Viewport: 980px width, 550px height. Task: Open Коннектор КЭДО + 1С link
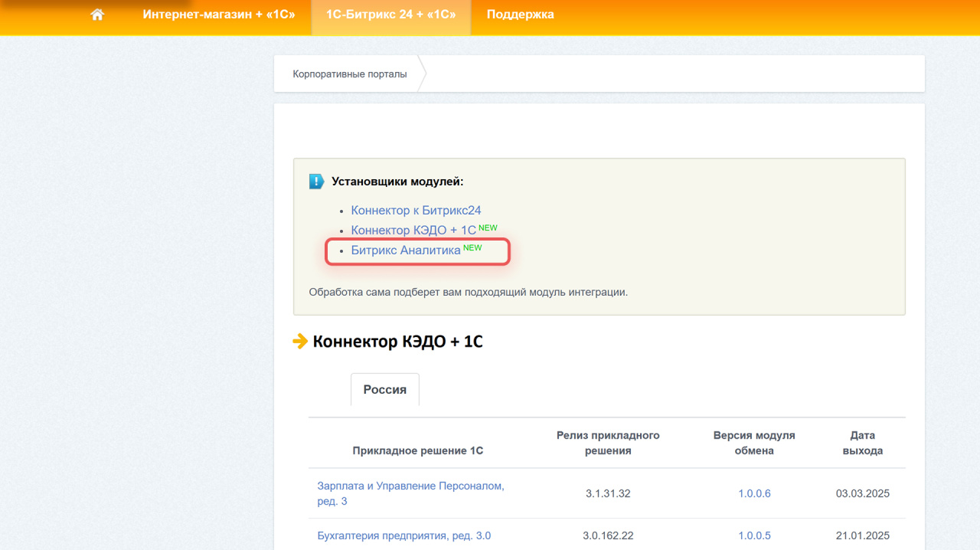tap(413, 230)
